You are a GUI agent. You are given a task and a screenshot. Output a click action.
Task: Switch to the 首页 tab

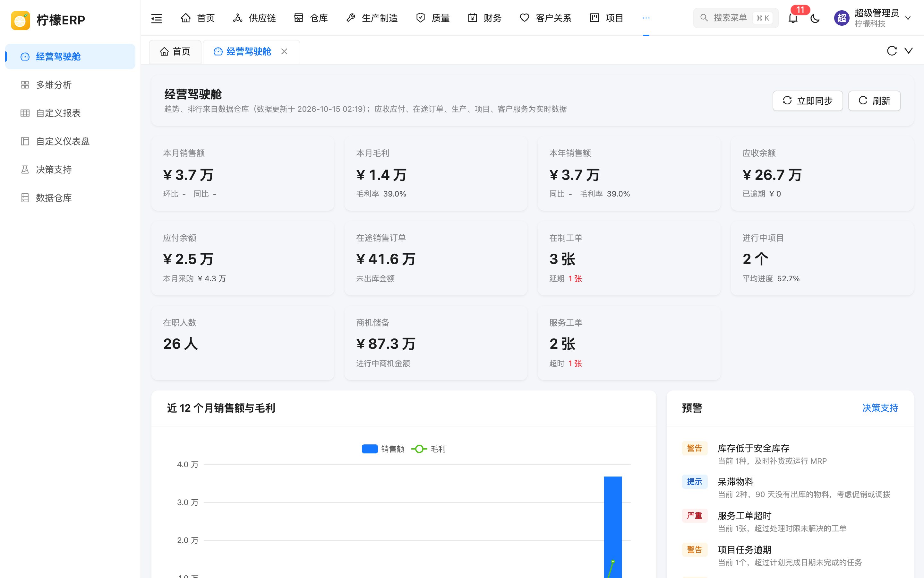point(175,52)
